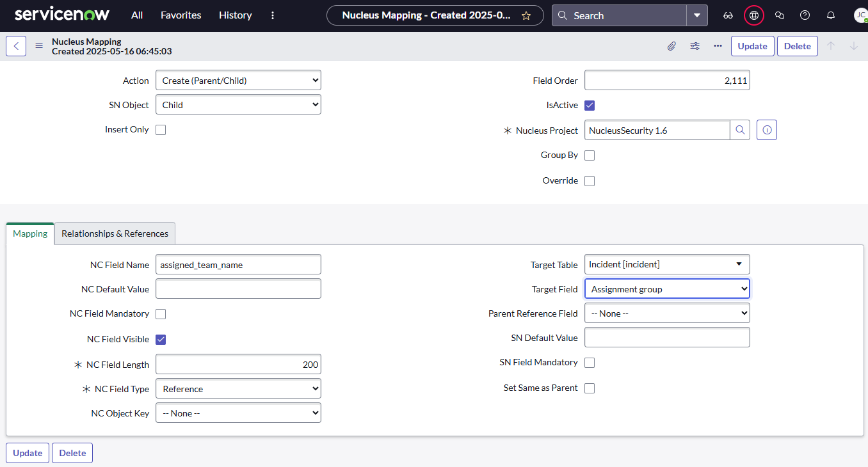Toggle the NC Field Mandatory checkbox
868x467 pixels.
click(x=161, y=314)
